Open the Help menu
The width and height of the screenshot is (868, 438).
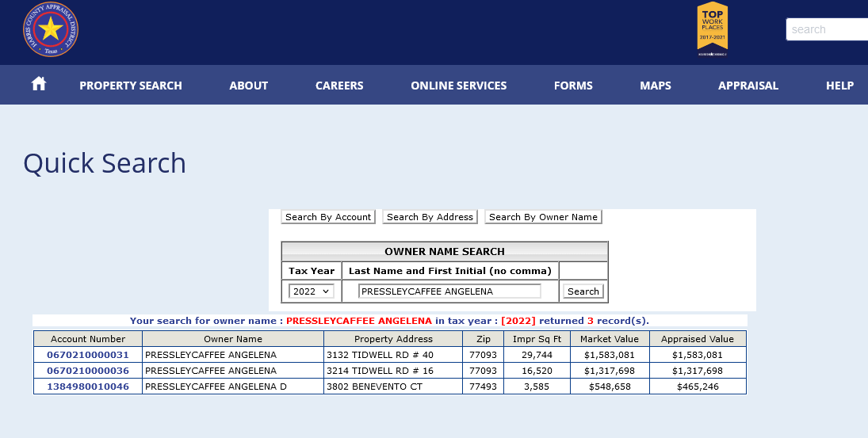pos(839,86)
